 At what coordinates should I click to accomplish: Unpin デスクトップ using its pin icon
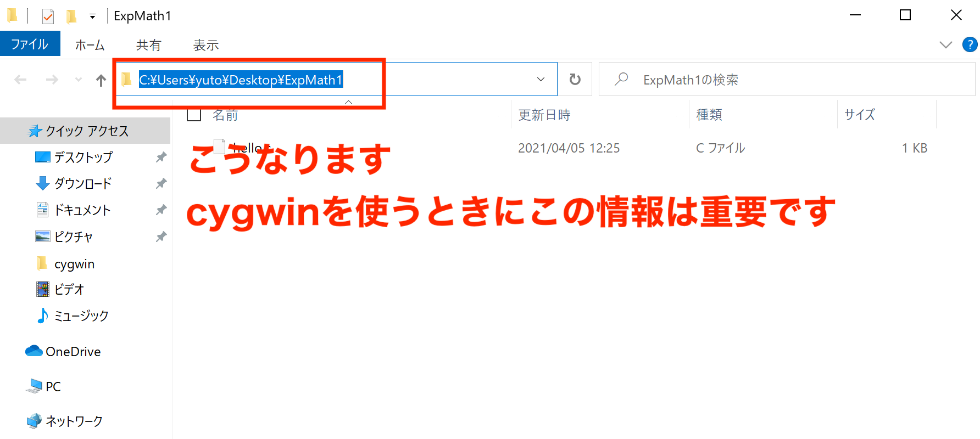click(161, 157)
